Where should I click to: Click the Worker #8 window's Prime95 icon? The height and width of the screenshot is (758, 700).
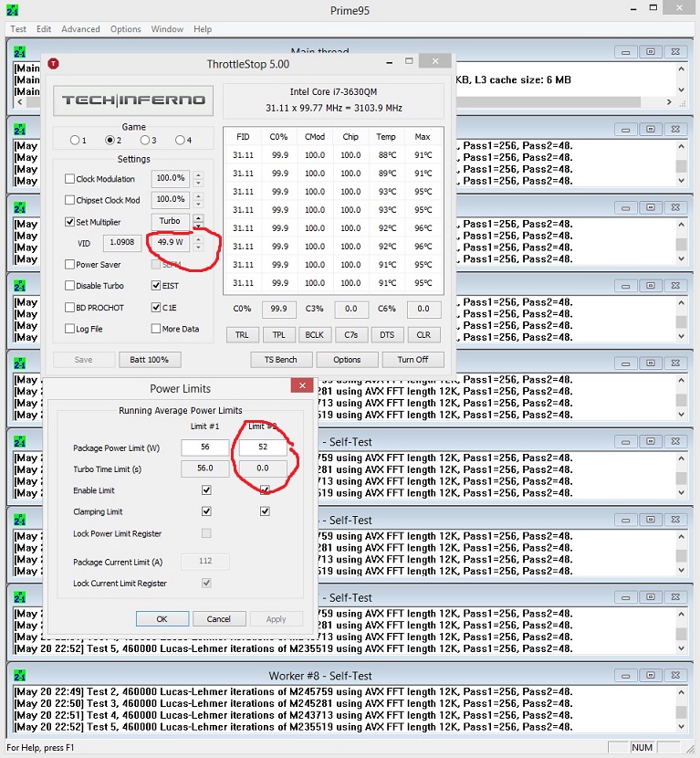point(20,675)
